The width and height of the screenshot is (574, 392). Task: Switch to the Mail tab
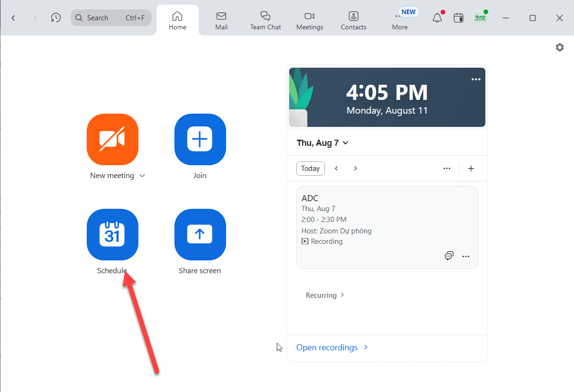221,21
